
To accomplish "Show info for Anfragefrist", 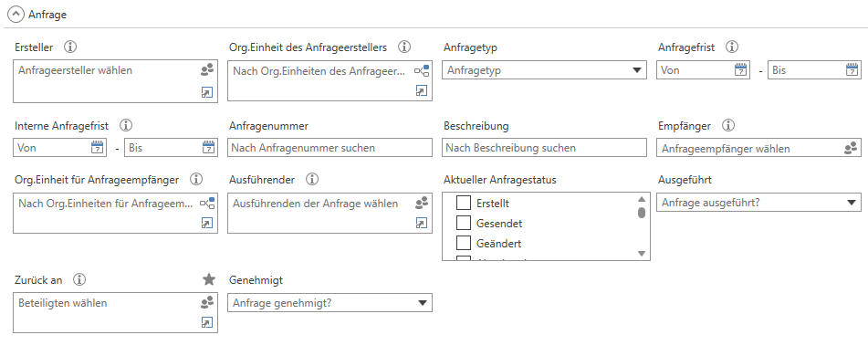I will click(x=732, y=47).
